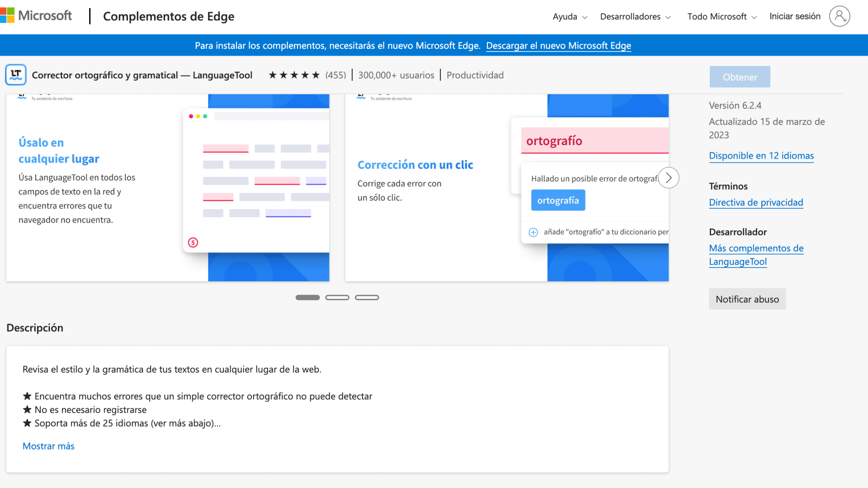Click the Notificar abuso button

pos(747,299)
